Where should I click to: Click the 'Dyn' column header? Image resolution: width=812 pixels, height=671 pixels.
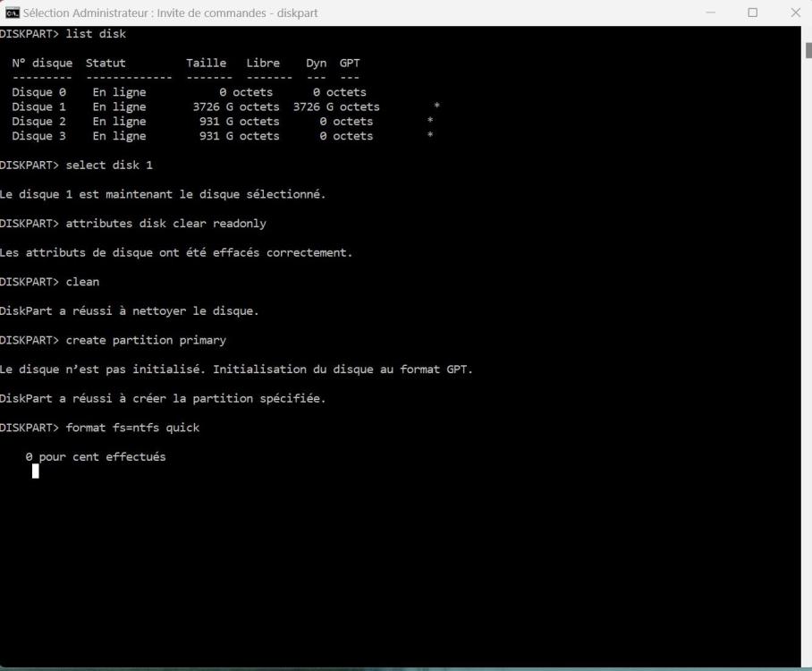coord(316,64)
